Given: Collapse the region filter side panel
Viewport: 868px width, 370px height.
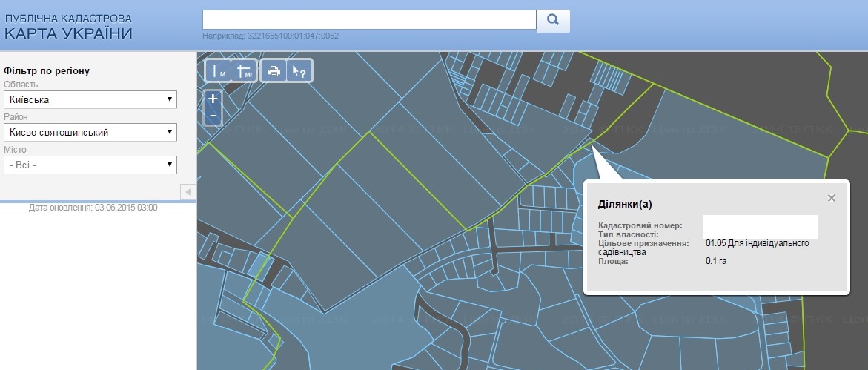Looking at the screenshot, I should click(x=188, y=191).
